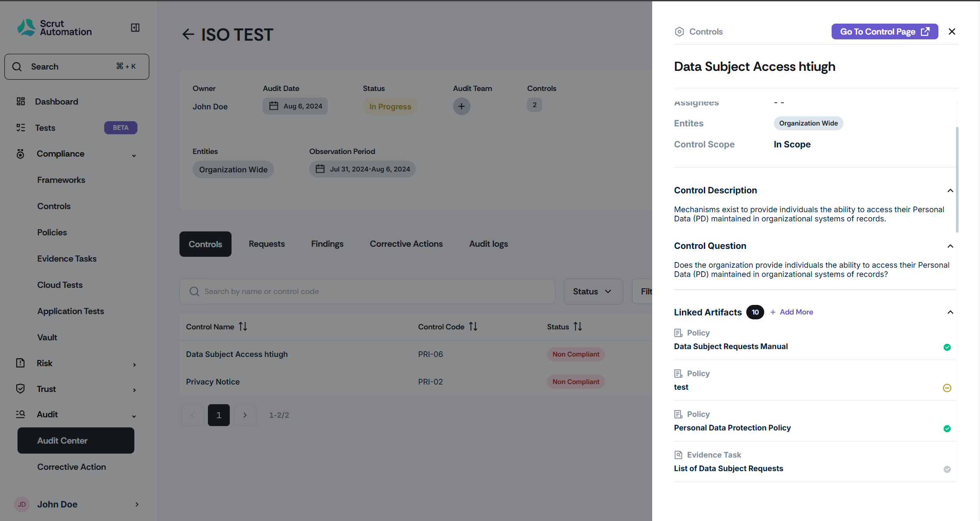Open Dashboard from the sidebar
980x521 pixels.
[x=56, y=101]
